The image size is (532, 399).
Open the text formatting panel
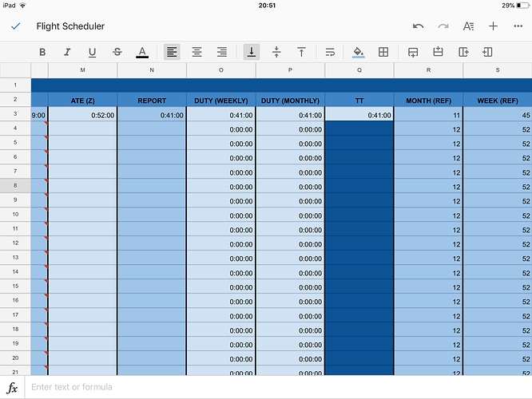468,26
